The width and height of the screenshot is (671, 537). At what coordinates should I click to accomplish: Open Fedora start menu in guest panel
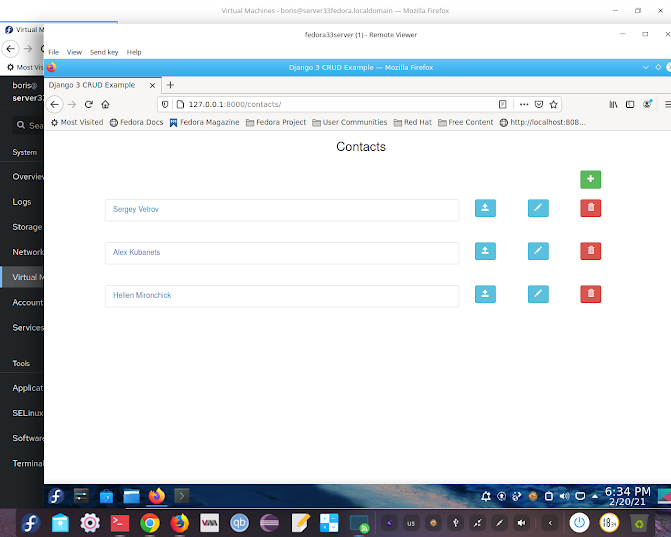(56, 496)
